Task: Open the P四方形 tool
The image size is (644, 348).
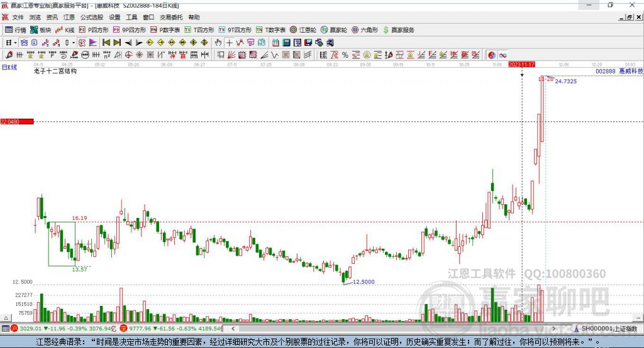Action: (x=94, y=30)
